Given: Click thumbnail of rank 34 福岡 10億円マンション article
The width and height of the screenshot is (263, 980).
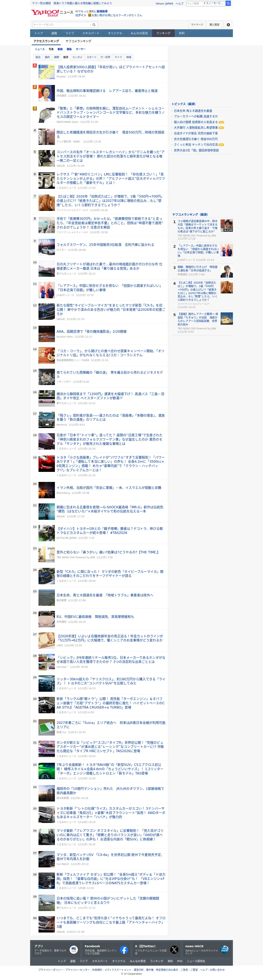Looking at the screenshot, I should tap(46, 793).
